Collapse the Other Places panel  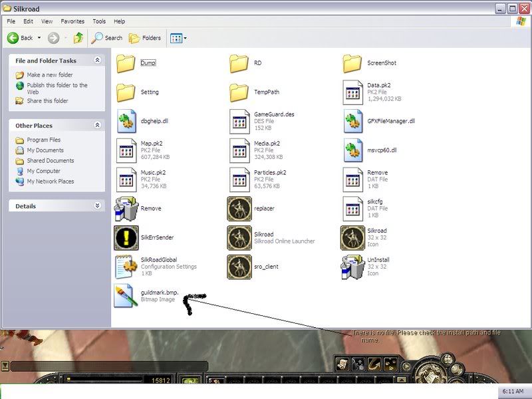pyautogui.click(x=97, y=125)
